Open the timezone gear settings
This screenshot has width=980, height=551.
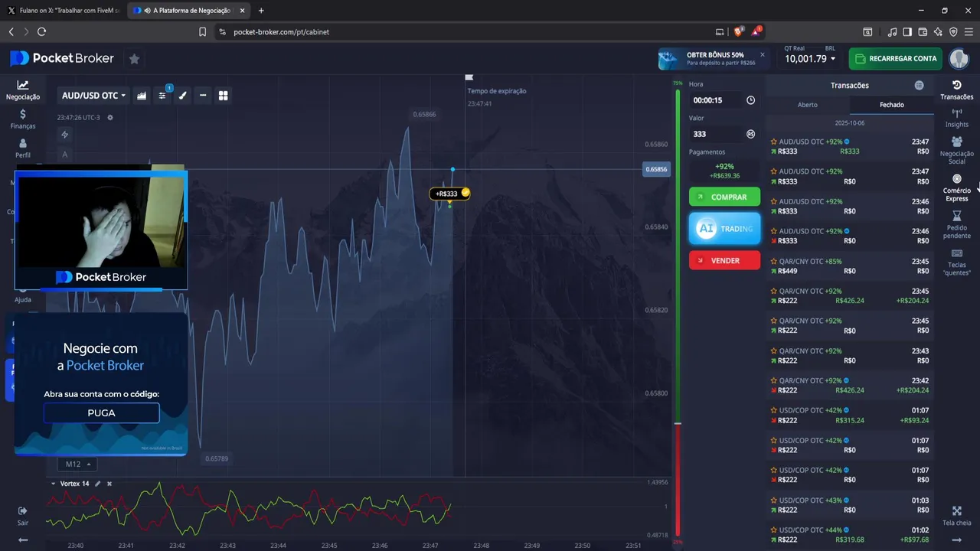coord(110,118)
